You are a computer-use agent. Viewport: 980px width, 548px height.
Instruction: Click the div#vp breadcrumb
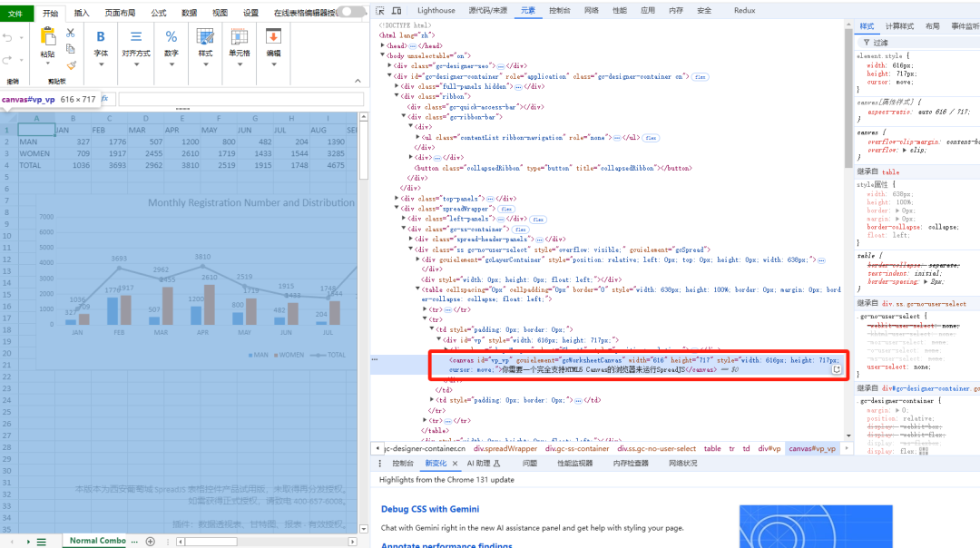769,448
